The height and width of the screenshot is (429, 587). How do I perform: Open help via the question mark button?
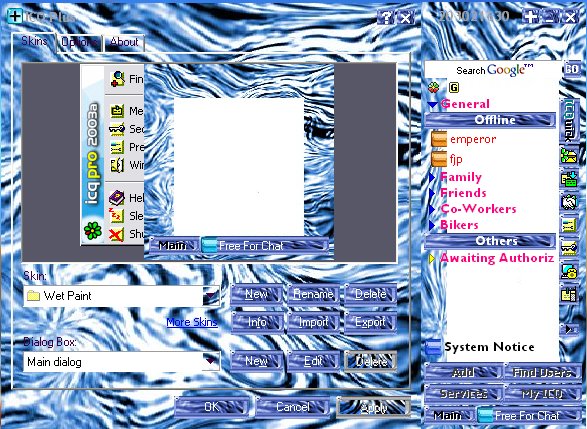pyautogui.click(x=386, y=18)
